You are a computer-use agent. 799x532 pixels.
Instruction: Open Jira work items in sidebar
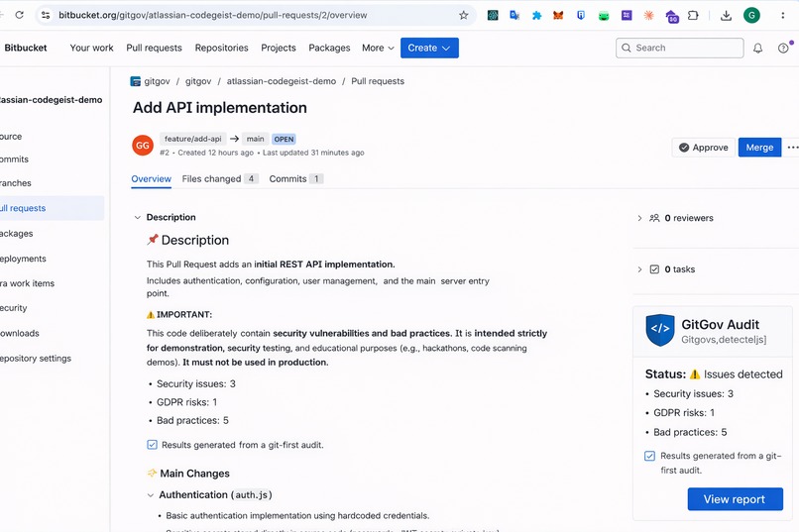pos(27,283)
